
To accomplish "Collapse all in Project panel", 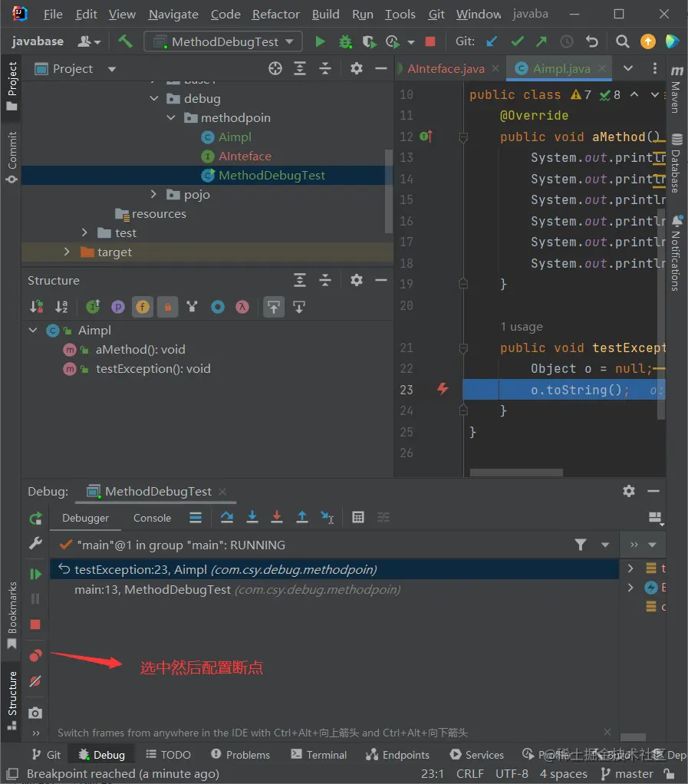I will click(325, 68).
